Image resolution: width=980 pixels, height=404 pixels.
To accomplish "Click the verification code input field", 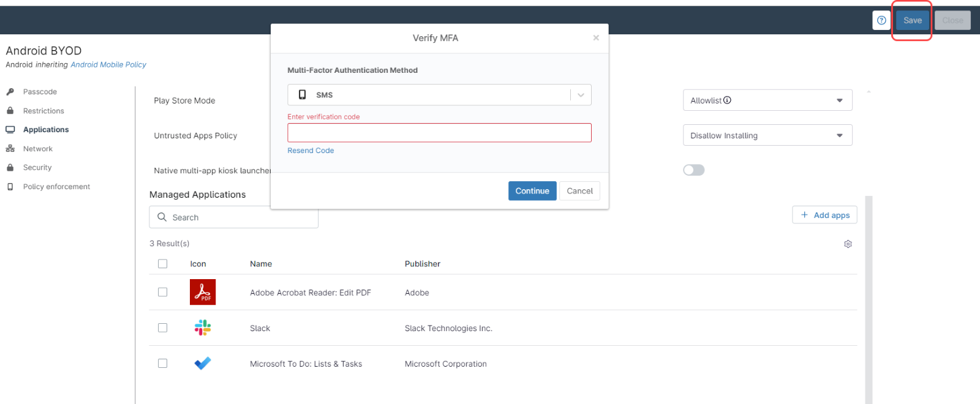I will click(x=439, y=133).
